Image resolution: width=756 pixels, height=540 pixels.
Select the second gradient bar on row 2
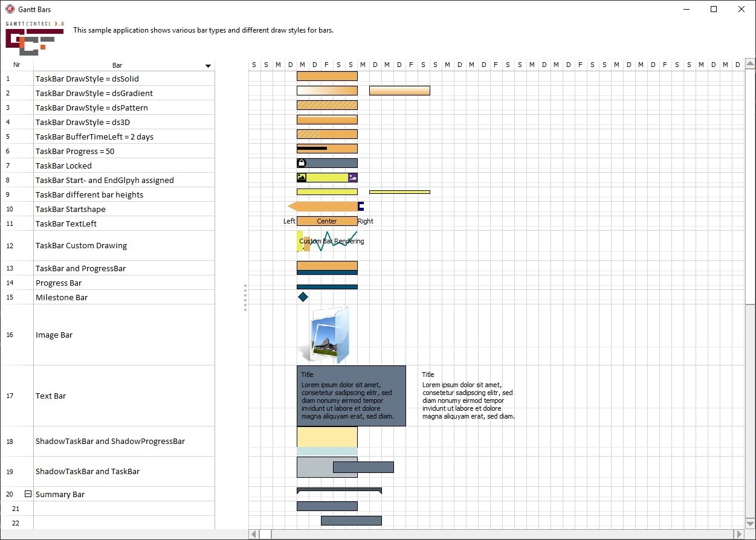(399, 91)
